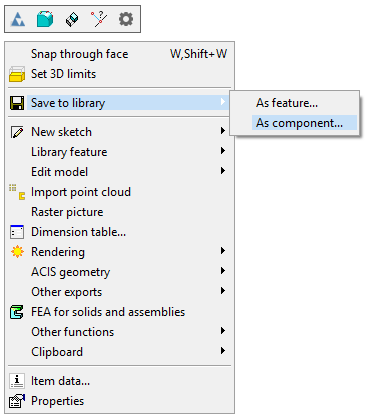Open Clipboard menu entry
The image size is (371, 420).
click(119, 352)
